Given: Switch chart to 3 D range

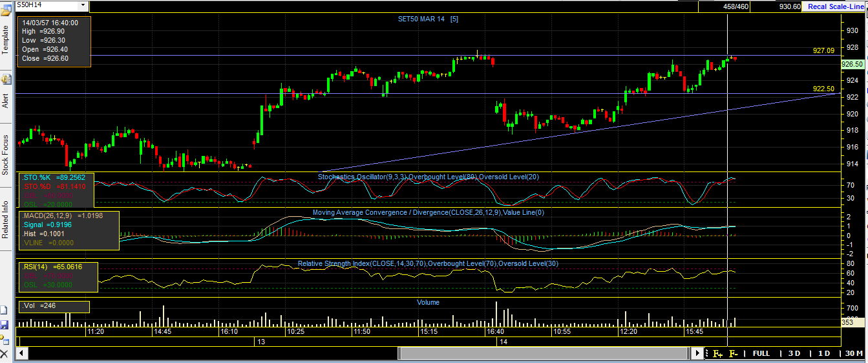Looking at the screenshot, I should pos(794,353).
